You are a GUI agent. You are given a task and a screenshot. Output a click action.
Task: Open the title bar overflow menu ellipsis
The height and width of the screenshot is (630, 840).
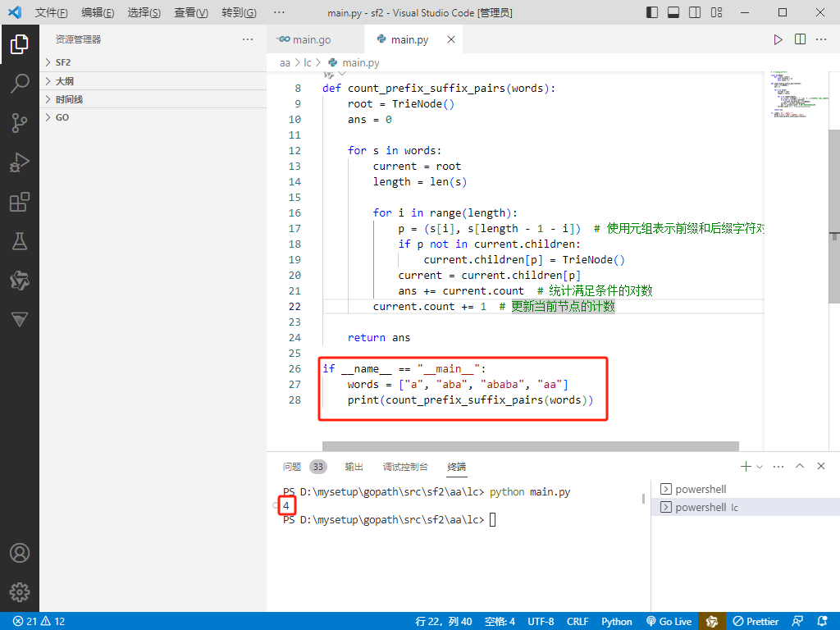click(x=279, y=12)
